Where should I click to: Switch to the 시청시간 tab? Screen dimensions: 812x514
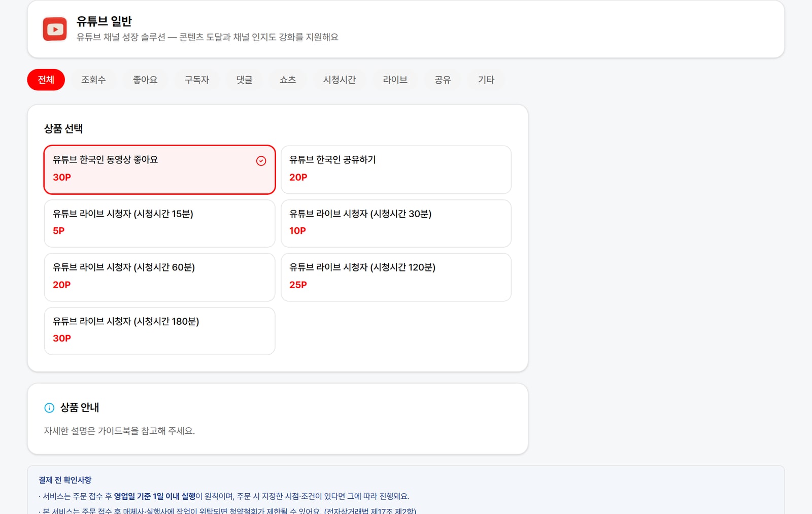click(x=340, y=80)
